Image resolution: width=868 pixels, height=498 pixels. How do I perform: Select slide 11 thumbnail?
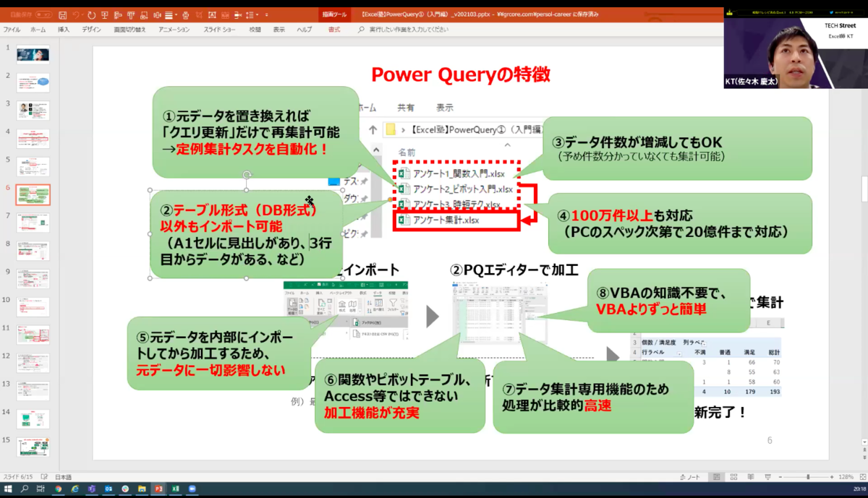pos(33,335)
